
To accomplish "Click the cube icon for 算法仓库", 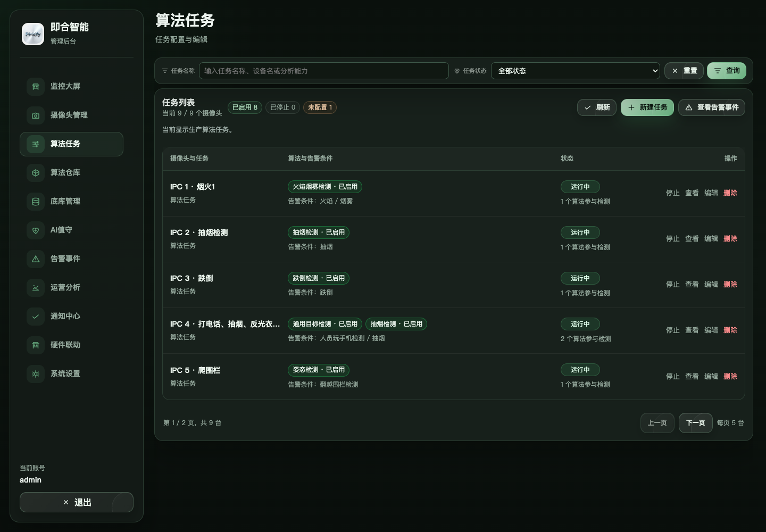I will pyautogui.click(x=36, y=172).
